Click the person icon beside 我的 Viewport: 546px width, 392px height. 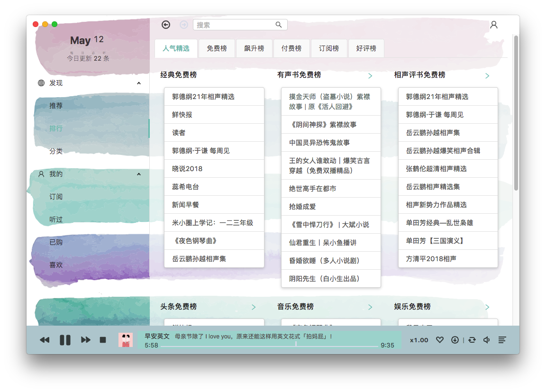pyautogui.click(x=41, y=173)
